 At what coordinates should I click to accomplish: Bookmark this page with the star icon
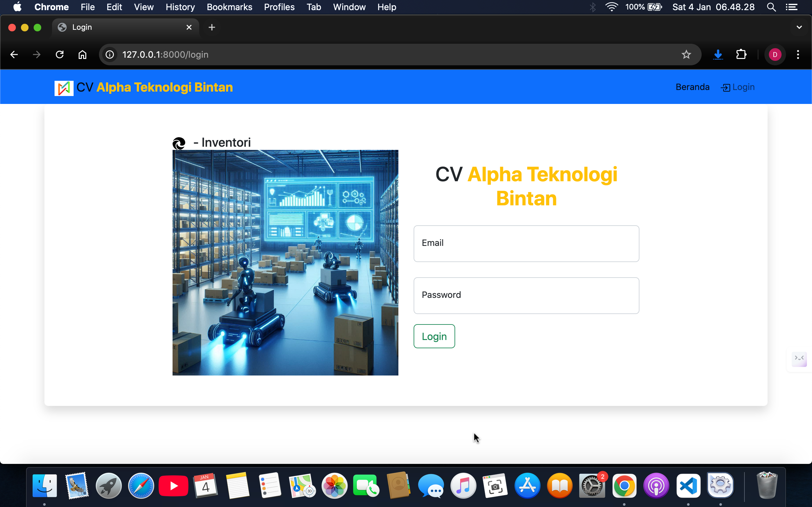click(x=686, y=55)
